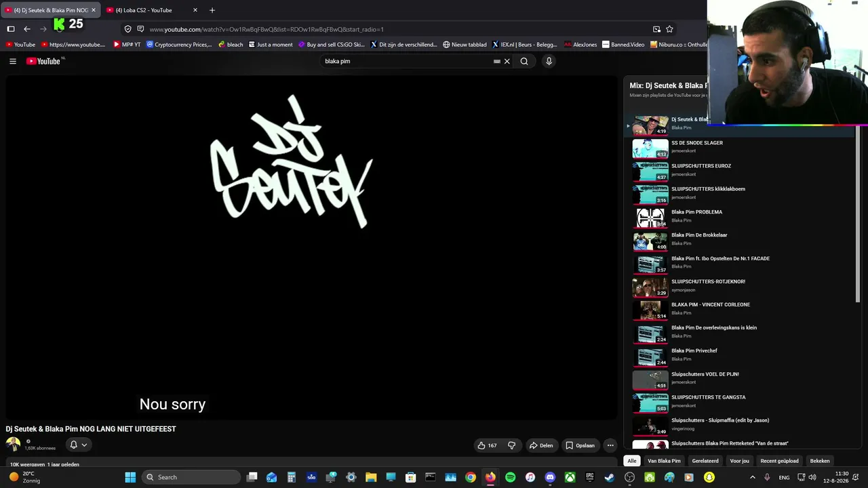Play Sluipschutters VOEL DE PIJN! from the mix
The image size is (868, 488).
(x=739, y=379)
